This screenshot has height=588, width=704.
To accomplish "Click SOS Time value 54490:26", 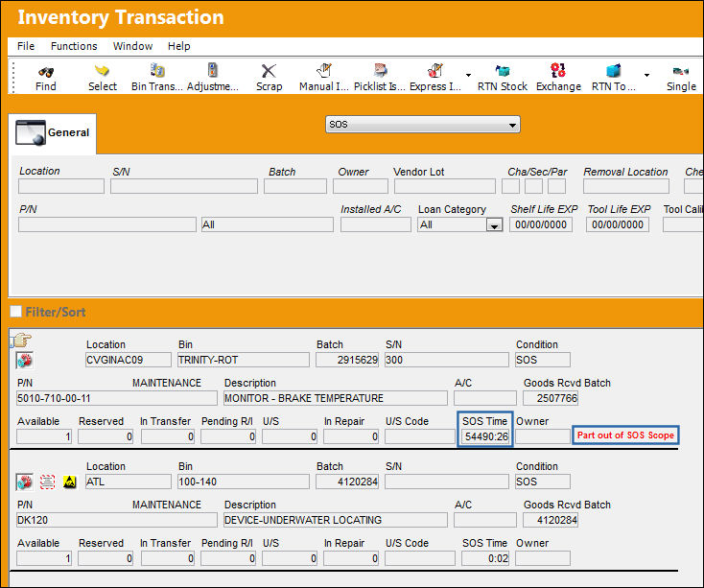I will pos(485,436).
